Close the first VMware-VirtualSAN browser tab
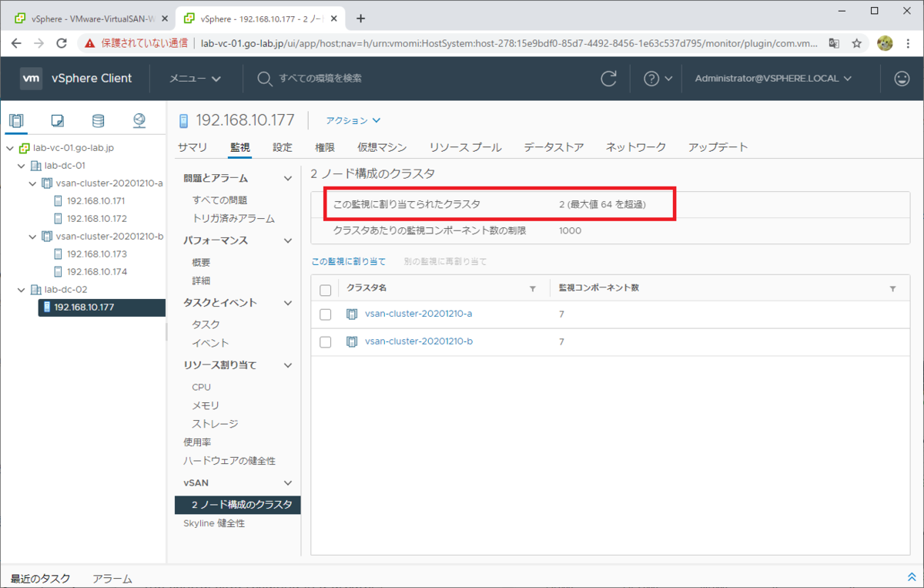Screen dimensions: 924x588 coord(164,18)
